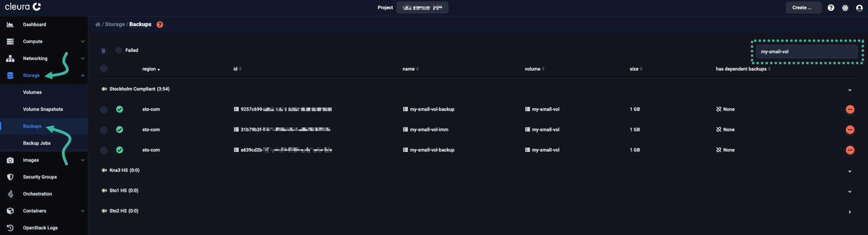
Task: Click the OpenStack Logs history icon
Action: click(10, 228)
